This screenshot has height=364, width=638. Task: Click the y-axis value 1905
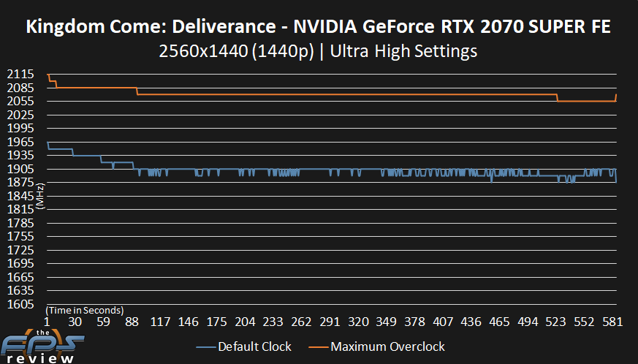tap(20, 169)
